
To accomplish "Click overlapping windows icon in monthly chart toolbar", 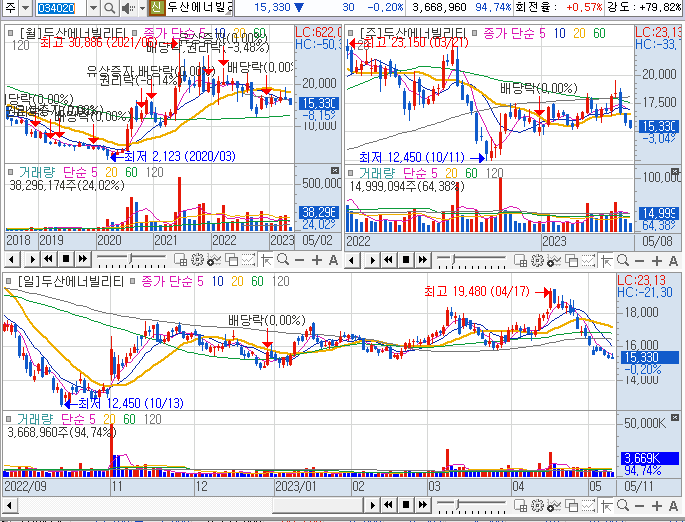I will click(x=231, y=260).
